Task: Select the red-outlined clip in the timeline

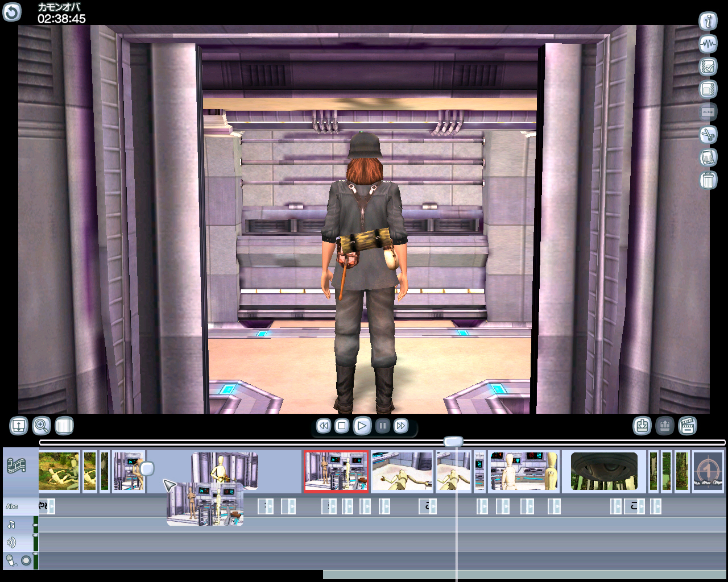Action: point(336,471)
